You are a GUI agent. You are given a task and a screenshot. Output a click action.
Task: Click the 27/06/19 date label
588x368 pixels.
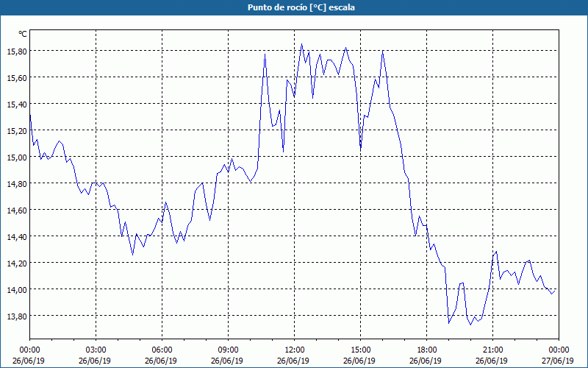pyautogui.click(x=558, y=361)
